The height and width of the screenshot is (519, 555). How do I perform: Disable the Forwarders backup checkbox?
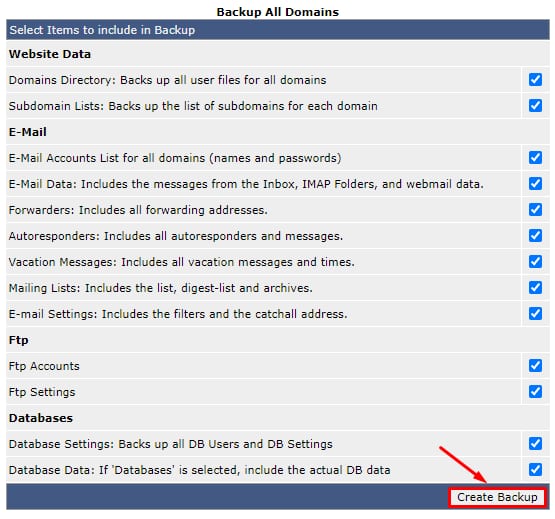(535, 210)
